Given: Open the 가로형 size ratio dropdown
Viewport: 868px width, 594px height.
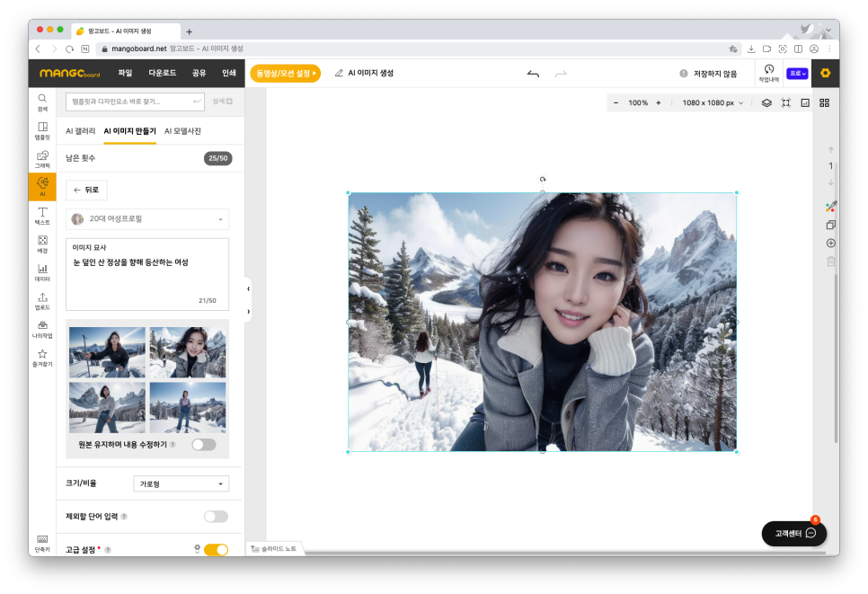Looking at the screenshot, I should [x=181, y=483].
